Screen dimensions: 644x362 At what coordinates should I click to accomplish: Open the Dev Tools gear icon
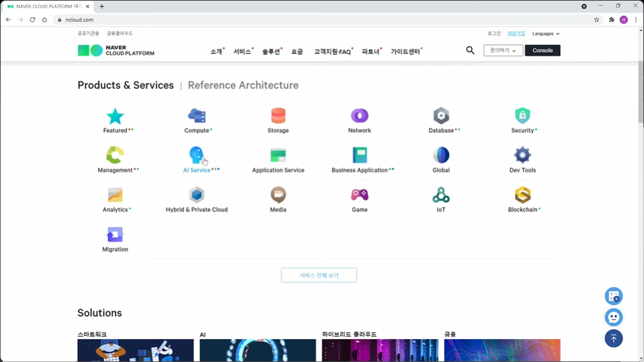coord(522,155)
